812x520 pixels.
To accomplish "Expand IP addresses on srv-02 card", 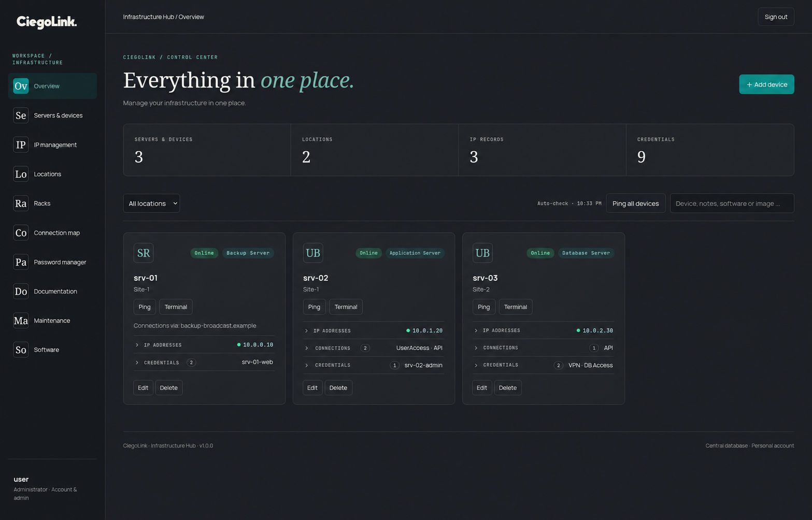I will tap(374, 330).
